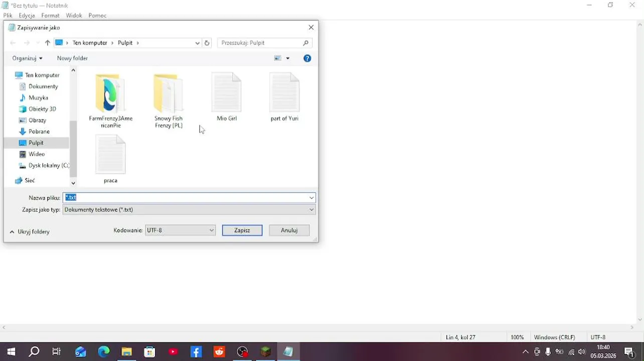Select the part of Yuri file
Viewport: 644px width, 361px height.
[284, 97]
